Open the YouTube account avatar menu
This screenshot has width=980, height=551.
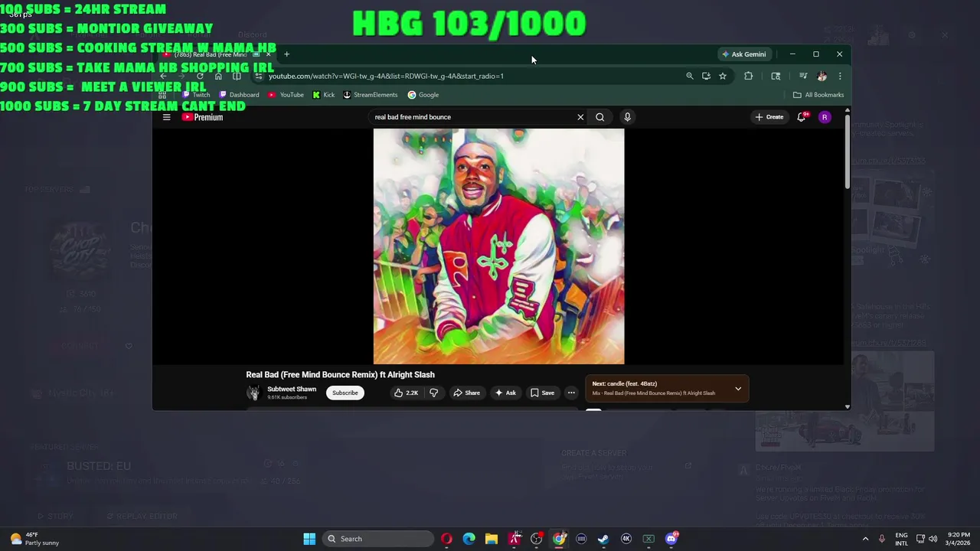[x=825, y=117]
